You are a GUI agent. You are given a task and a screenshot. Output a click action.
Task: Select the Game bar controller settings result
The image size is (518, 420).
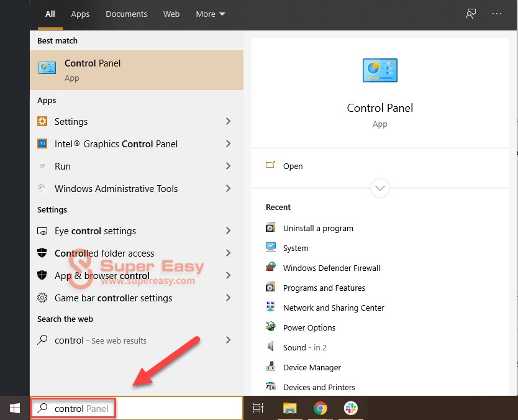pyautogui.click(x=137, y=298)
